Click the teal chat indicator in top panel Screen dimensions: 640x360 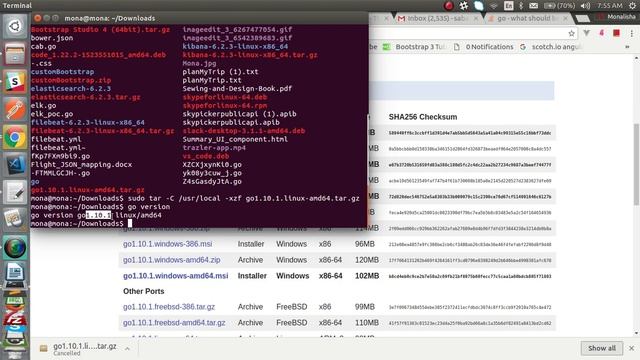[x=479, y=5]
